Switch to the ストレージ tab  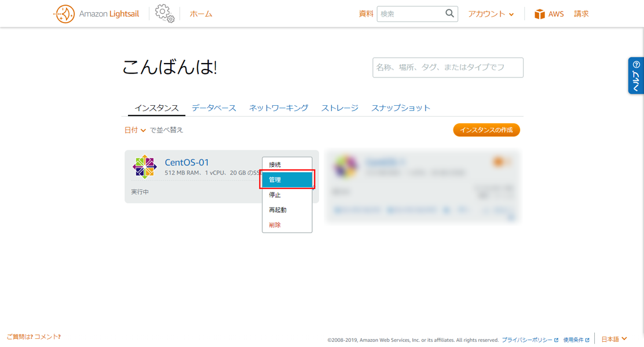click(x=339, y=108)
